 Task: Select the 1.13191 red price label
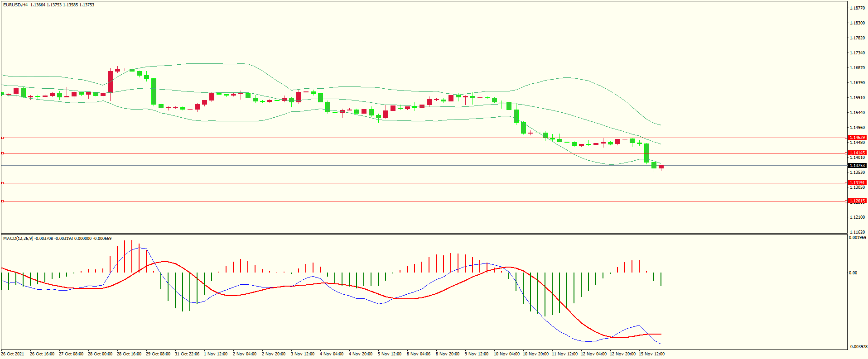coord(857,183)
